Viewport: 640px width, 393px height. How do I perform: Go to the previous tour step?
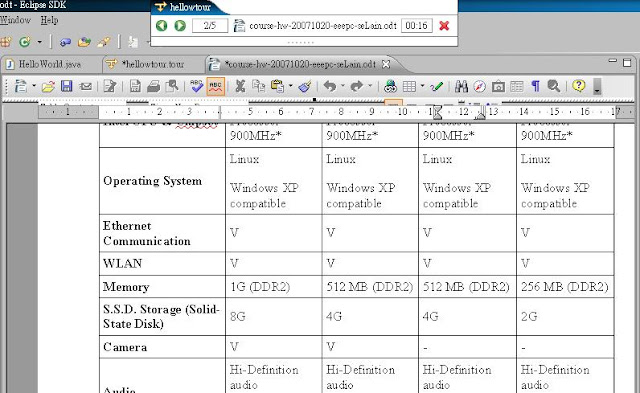coord(162,25)
